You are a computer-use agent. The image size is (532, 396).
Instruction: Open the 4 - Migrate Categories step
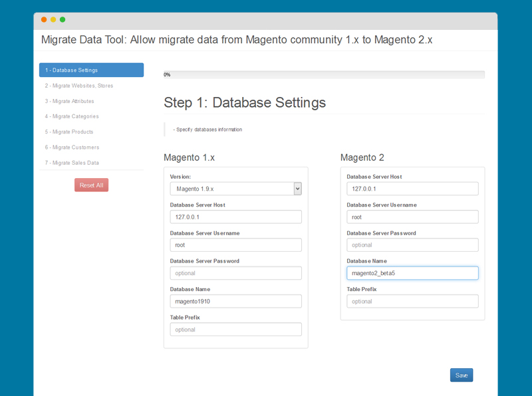click(x=72, y=116)
